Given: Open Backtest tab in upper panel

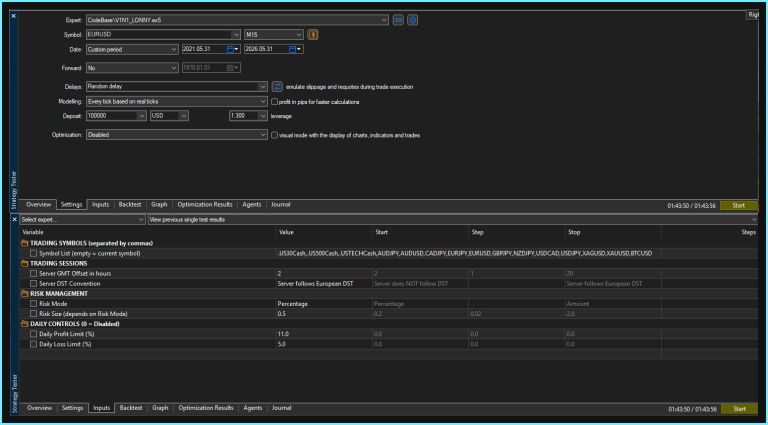Looking at the screenshot, I should (130, 205).
